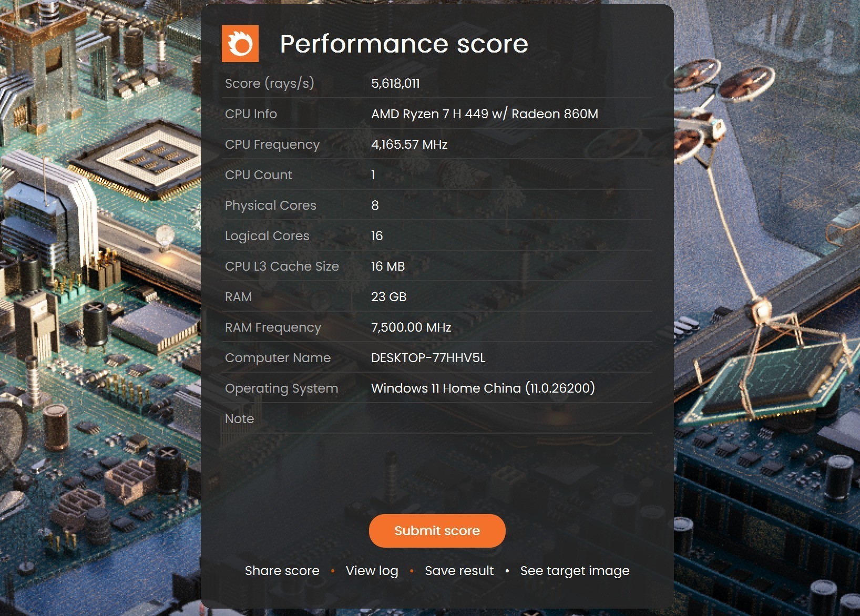Click the Physical Cores value 8
This screenshot has width=860, height=616.
[x=375, y=206]
